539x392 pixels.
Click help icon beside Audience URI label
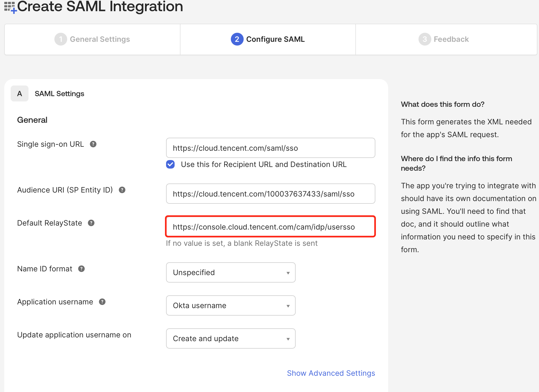coord(122,190)
